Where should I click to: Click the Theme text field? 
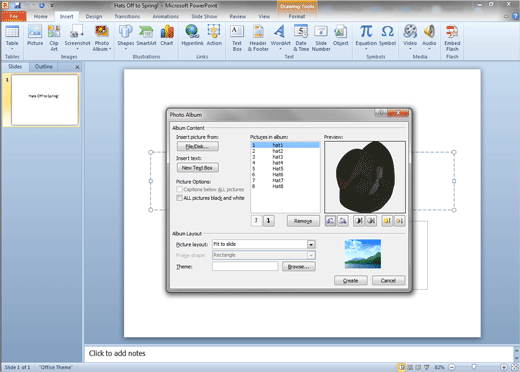point(245,266)
